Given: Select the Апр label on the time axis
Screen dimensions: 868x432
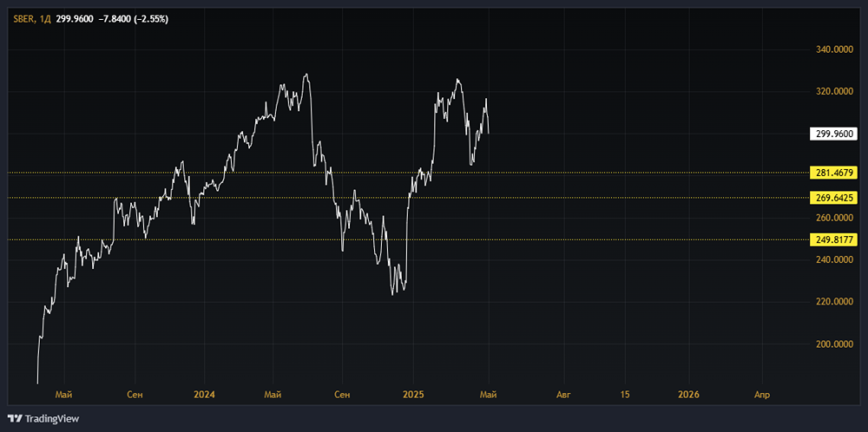Looking at the screenshot, I should point(761,395).
